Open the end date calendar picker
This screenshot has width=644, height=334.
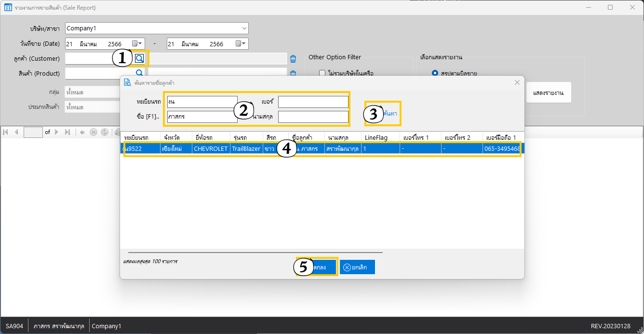pos(241,44)
